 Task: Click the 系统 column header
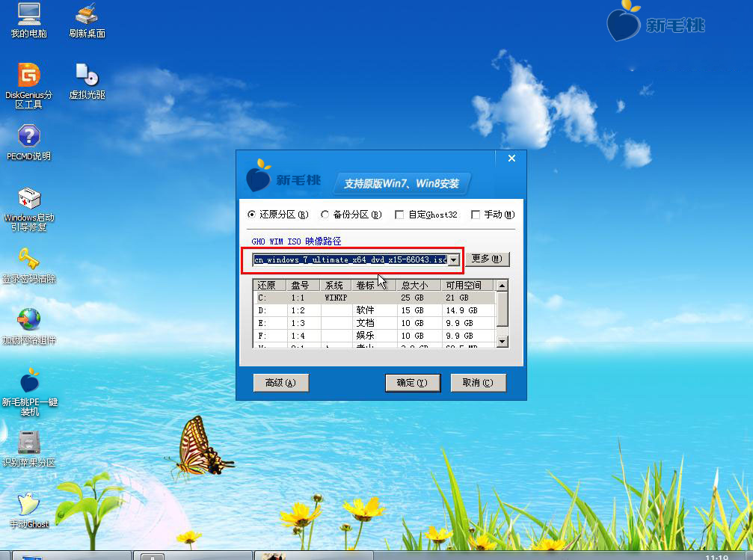(336, 286)
